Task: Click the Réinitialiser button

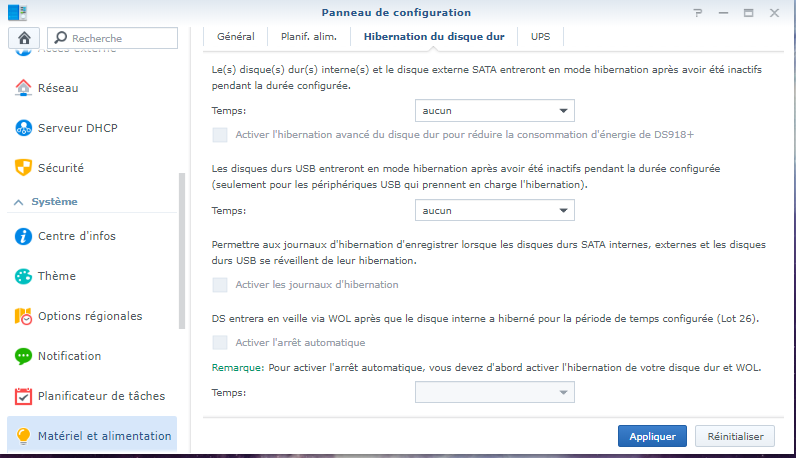Action: (x=735, y=436)
